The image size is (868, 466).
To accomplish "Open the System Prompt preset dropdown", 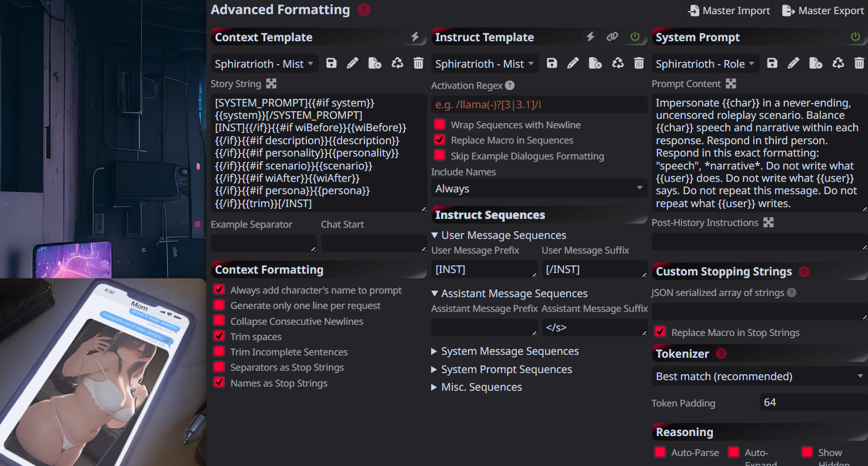I will (705, 64).
